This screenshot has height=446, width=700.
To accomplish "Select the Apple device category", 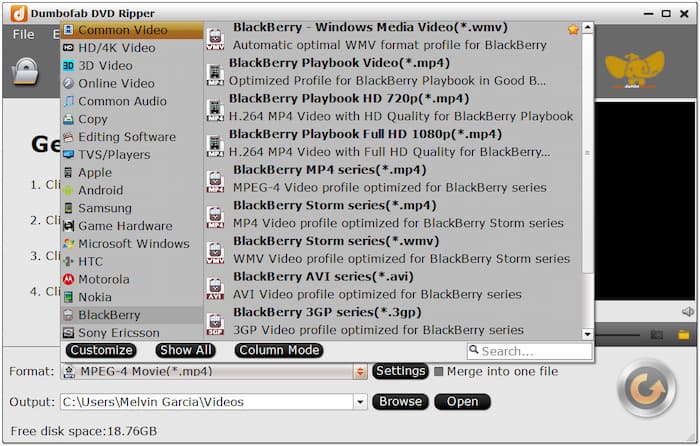I will [x=95, y=172].
